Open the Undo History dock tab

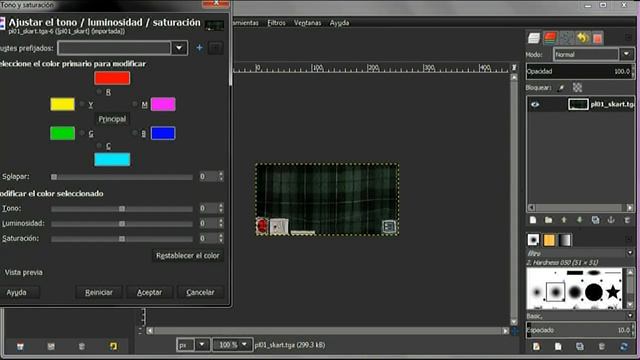click(x=582, y=38)
